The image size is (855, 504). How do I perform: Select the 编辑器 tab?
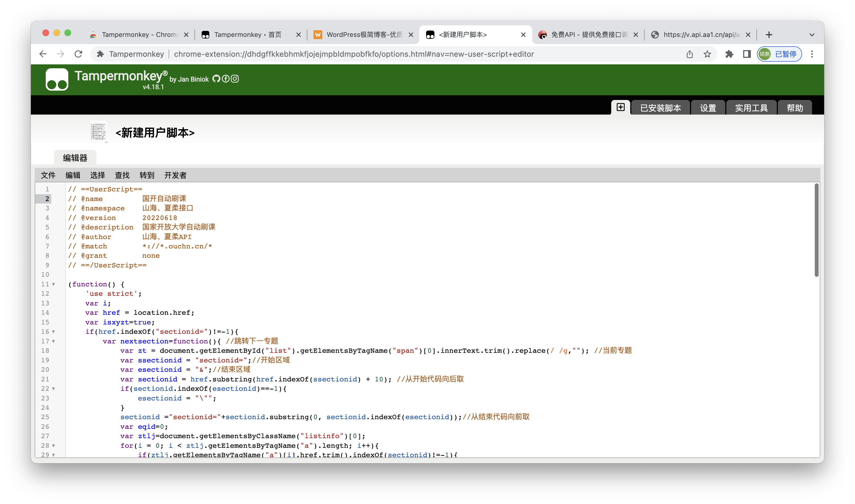(x=75, y=158)
